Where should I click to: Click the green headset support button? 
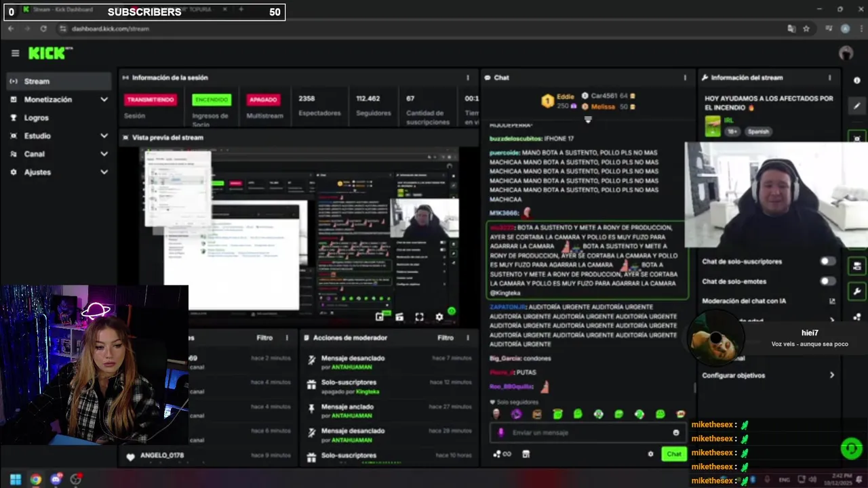(x=851, y=448)
